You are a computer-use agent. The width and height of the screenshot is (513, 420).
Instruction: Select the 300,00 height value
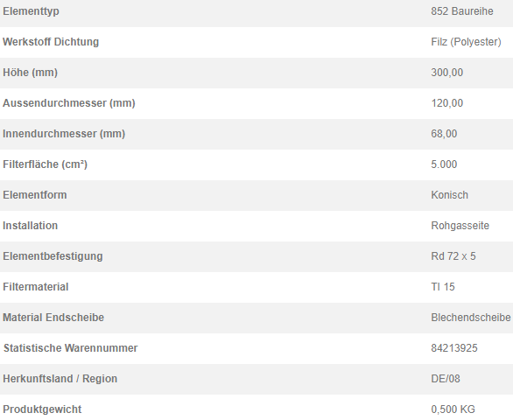(x=447, y=73)
